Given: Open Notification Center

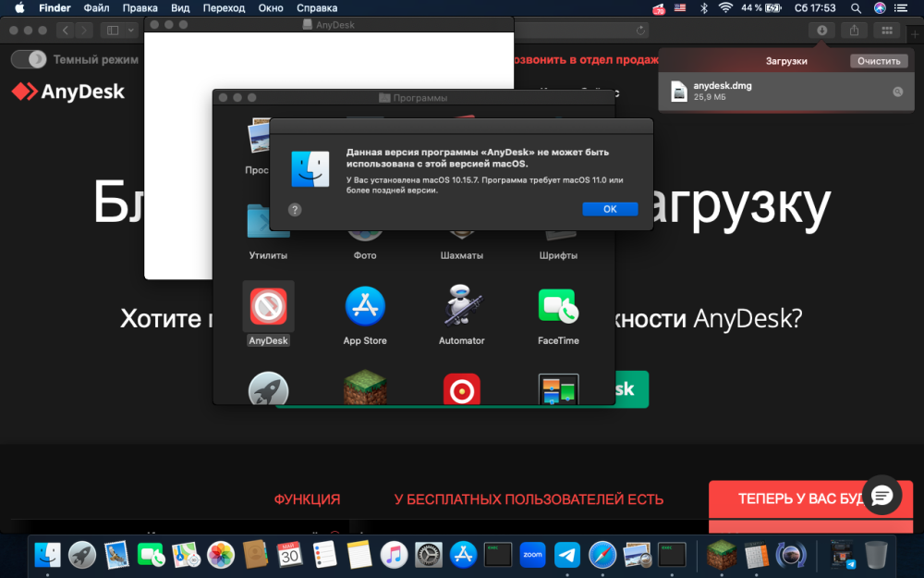Looking at the screenshot, I should tap(901, 7).
